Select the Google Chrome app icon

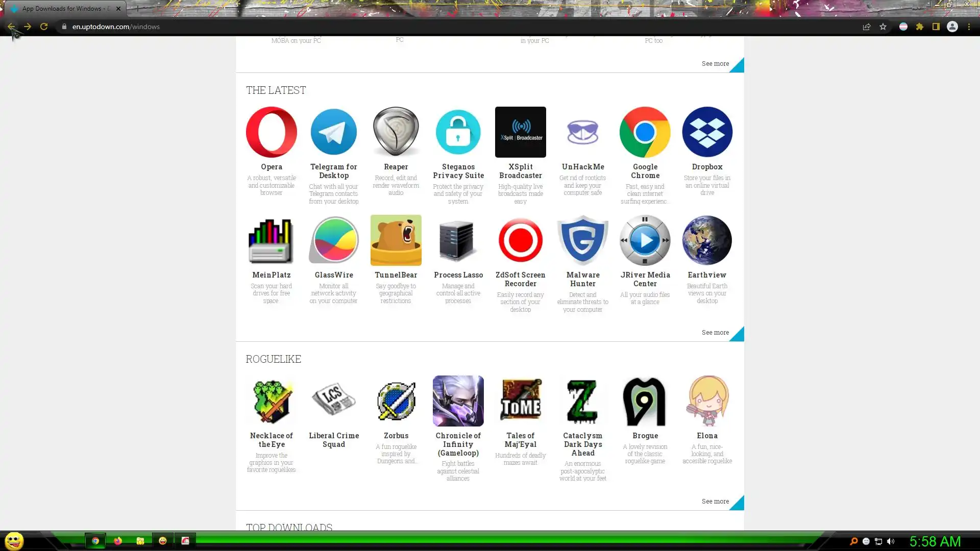click(x=645, y=132)
